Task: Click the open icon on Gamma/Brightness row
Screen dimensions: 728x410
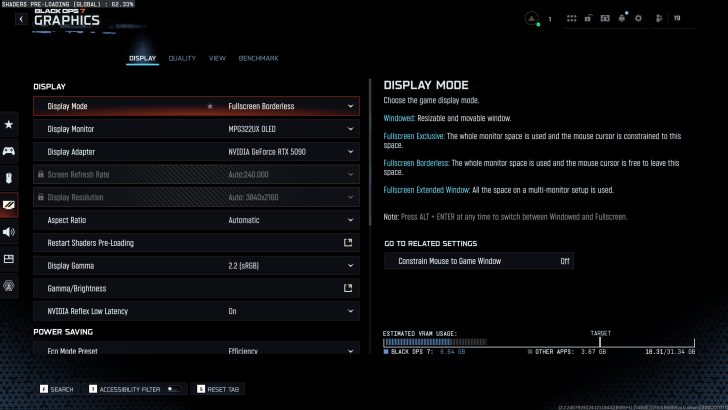Action: pyautogui.click(x=348, y=288)
